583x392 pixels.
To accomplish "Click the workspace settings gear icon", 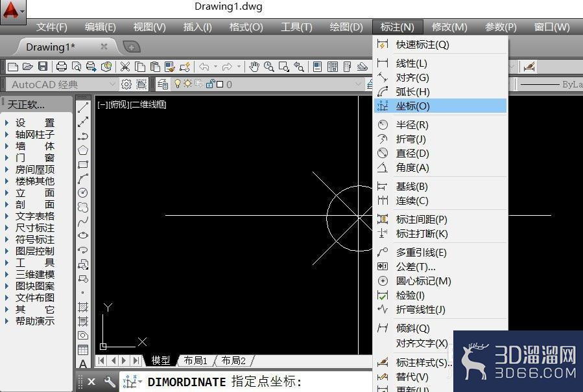I will click(x=126, y=84).
